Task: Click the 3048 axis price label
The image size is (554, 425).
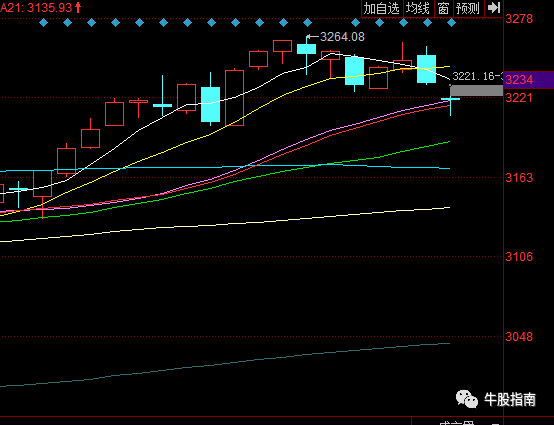Action: [x=519, y=337]
